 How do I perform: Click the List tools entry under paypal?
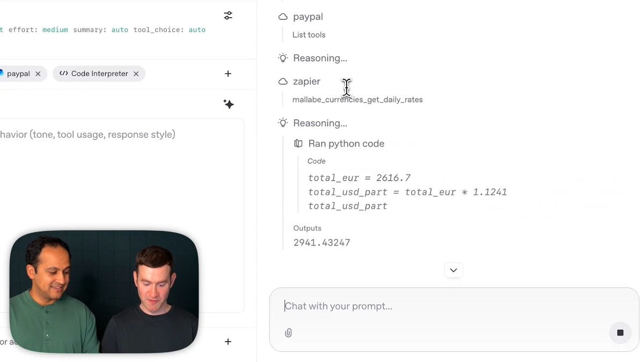click(x=309, y=35)
